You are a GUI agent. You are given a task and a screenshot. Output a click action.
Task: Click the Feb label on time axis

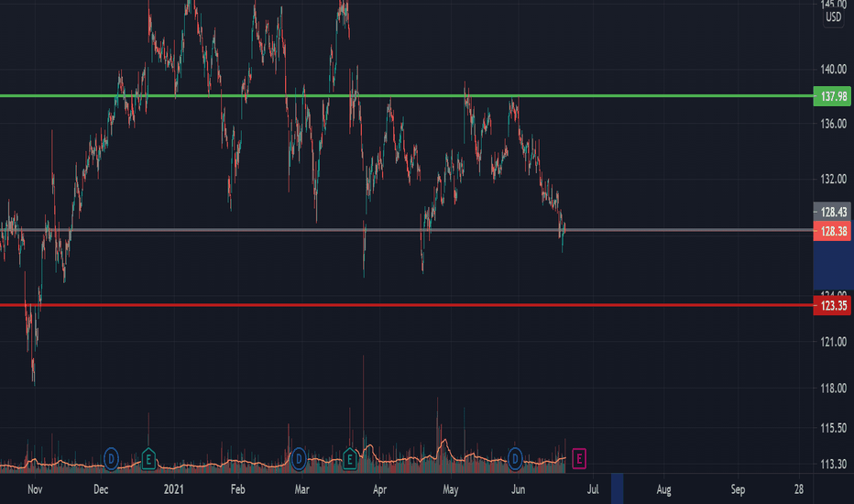coord(237,489)
